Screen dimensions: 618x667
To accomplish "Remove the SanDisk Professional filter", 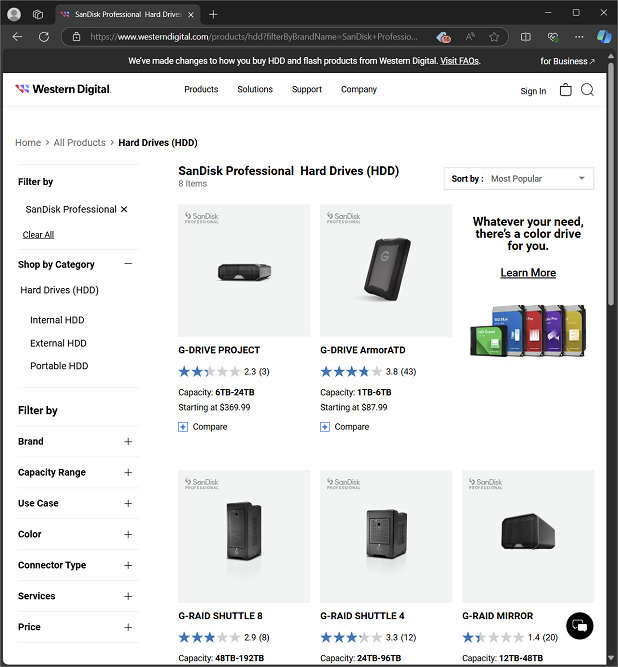I will pos(124,210).
